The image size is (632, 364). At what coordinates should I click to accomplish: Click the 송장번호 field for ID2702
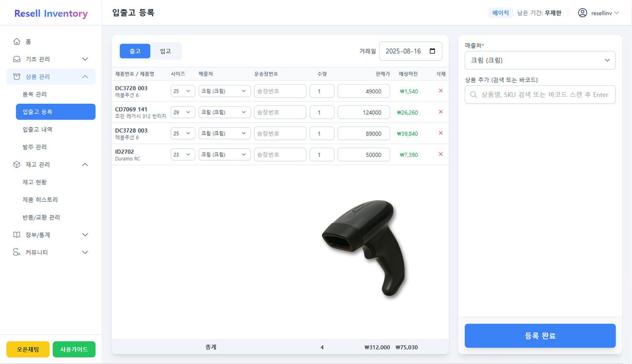280,155
